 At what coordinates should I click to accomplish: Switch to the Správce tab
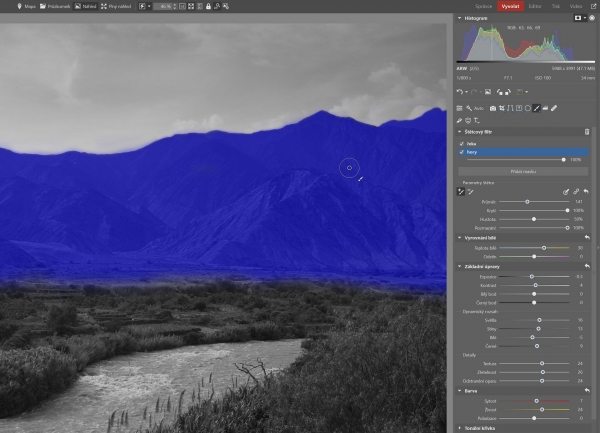483,6
